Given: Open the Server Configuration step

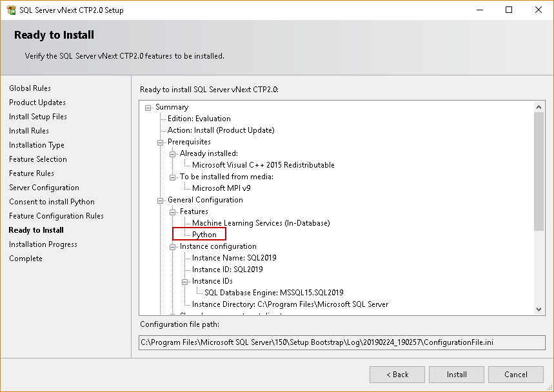Looking at the screenshot, I should pyautogui.click(x=44, y=188).
